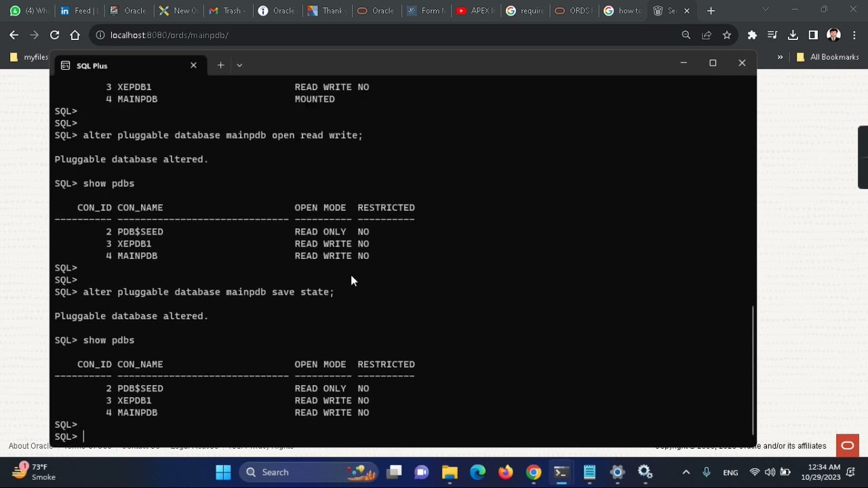The width and height of the screenshot is (868, 488).
Task: Click the browser tab search chevron
Action: tap(766, 9)
